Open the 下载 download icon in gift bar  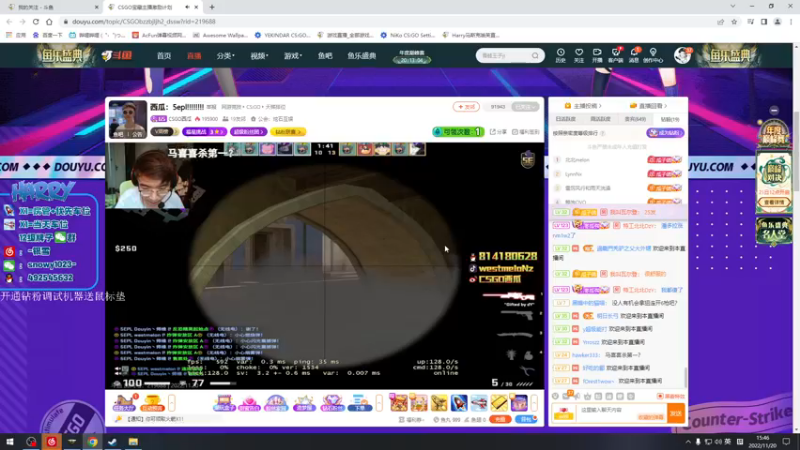(360, 403)
